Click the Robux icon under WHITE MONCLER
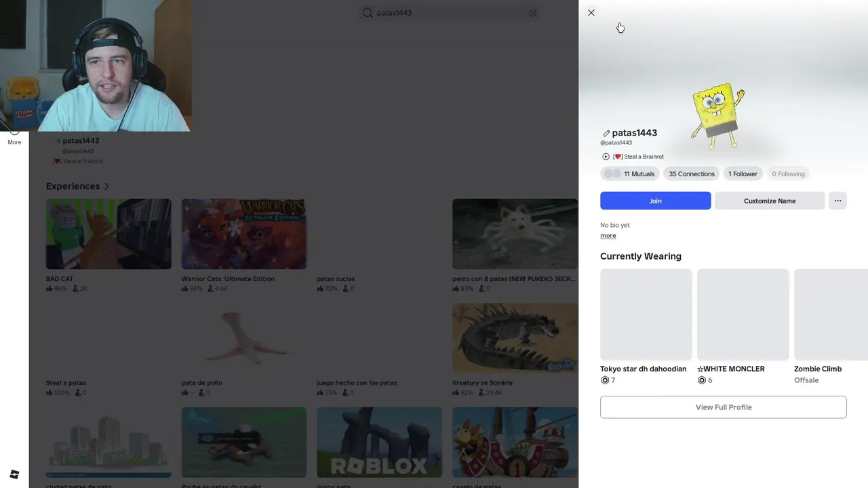The width and height of the screenshot is (868, 488). pos(702,380)
